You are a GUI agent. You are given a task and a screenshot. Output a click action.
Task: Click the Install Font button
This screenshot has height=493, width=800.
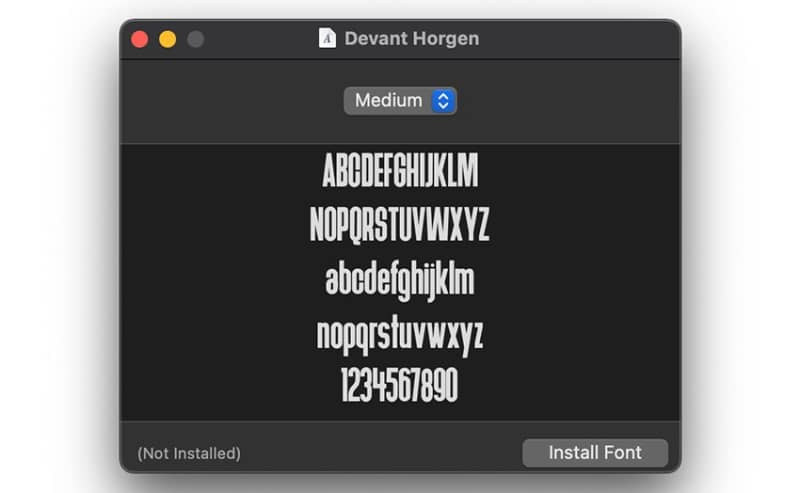point(595,453)
